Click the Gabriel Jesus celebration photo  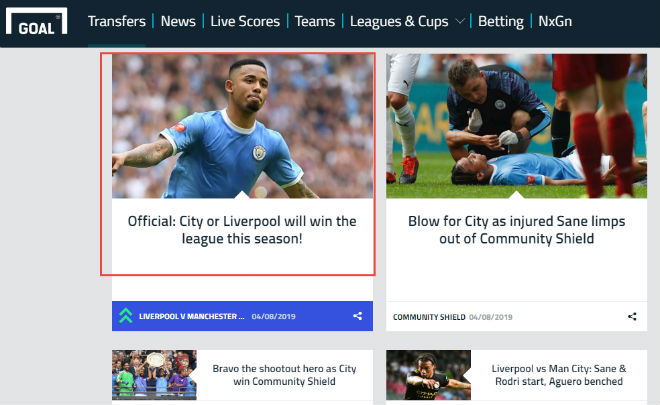(x=242, y=126)
